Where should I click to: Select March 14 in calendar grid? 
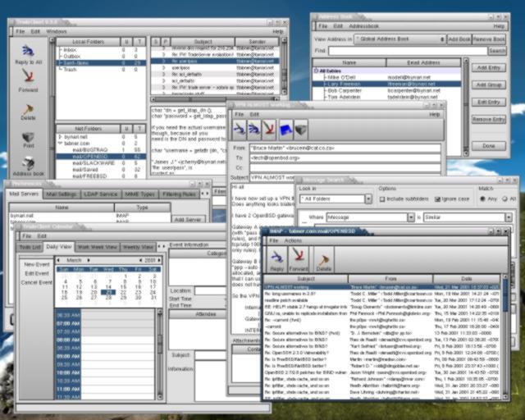pos(108,287)
